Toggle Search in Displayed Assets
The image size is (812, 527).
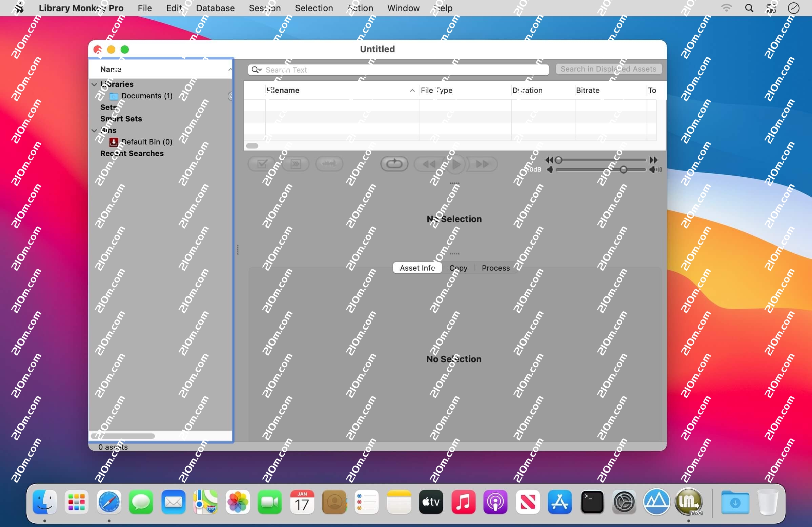pyautogui.click(x=608, y=69)
